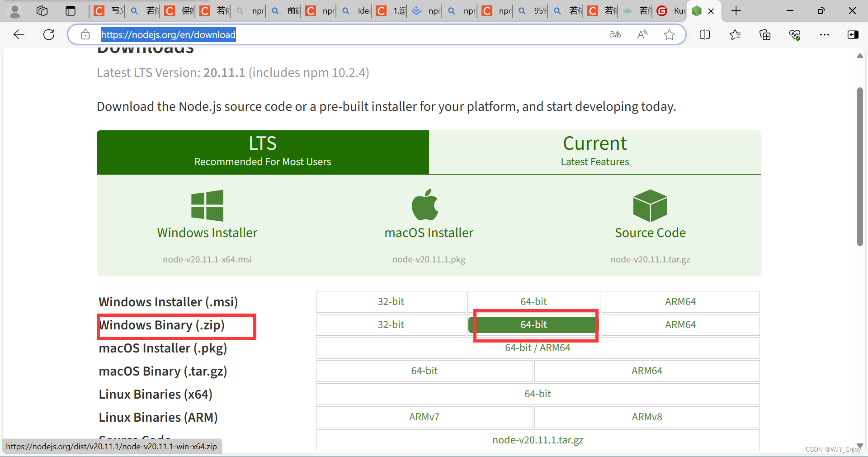Switch to the blue double-chevron npm tab
Screen dimensions: 868x457
click(x=426, y=11)
